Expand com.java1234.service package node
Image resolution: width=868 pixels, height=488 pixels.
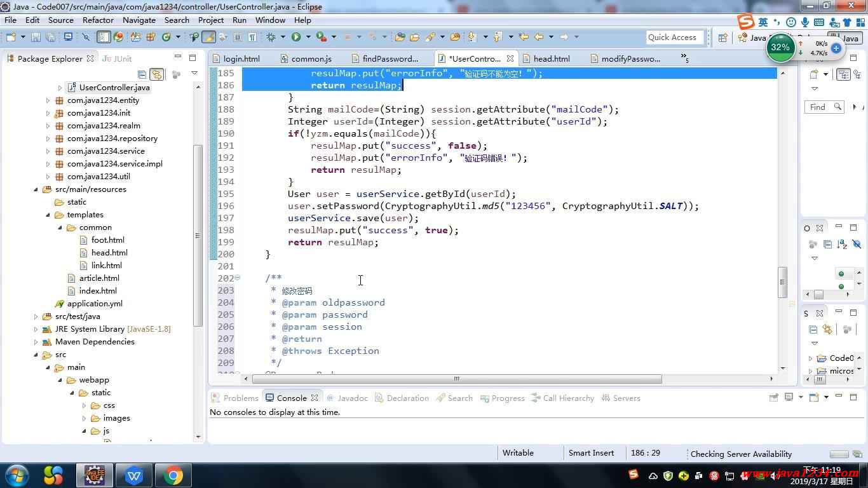(48, 151)
